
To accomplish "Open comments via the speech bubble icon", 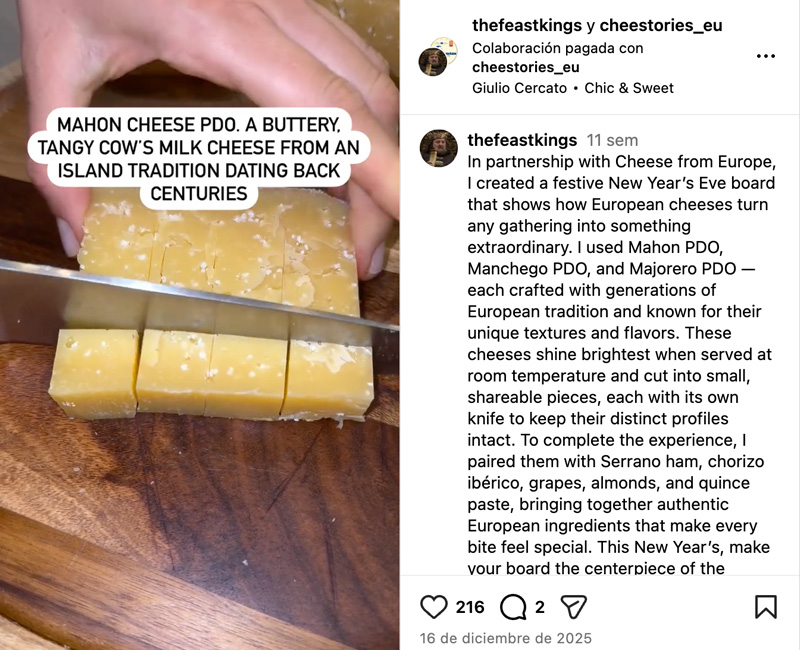I will (513, 607).
